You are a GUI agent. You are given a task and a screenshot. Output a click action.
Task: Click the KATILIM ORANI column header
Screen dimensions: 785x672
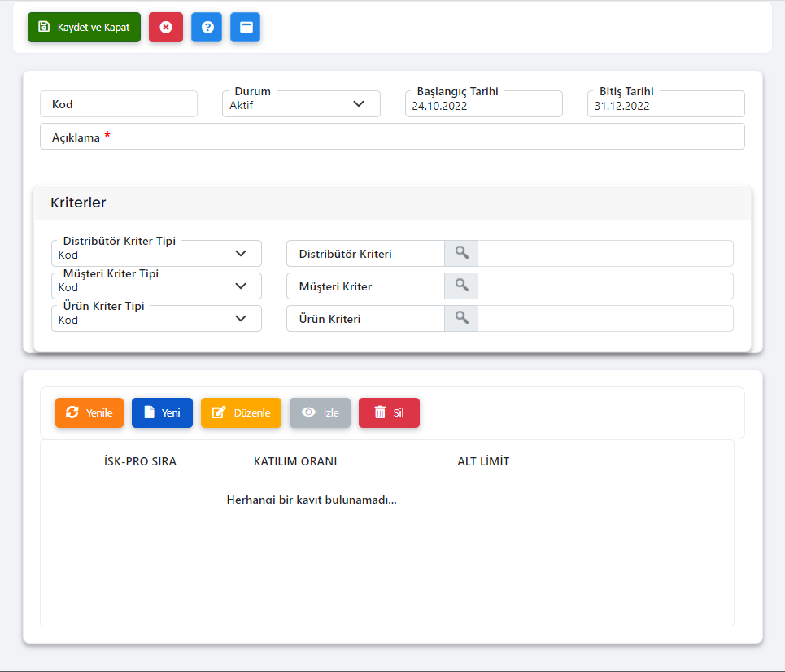tap(295, 461)
